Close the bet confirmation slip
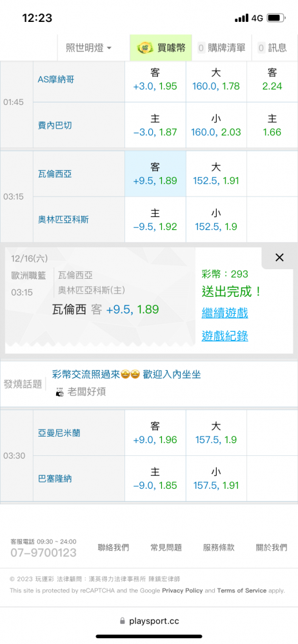Viewport: 298px width, 644px height. click(279, 258)
